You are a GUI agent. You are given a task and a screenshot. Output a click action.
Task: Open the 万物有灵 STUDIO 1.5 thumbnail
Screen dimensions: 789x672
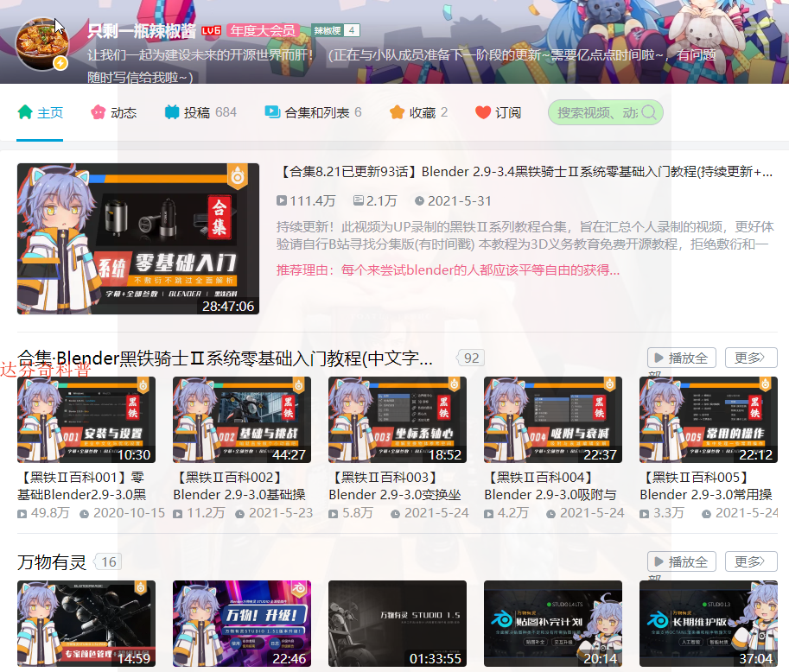click(398, 624)
